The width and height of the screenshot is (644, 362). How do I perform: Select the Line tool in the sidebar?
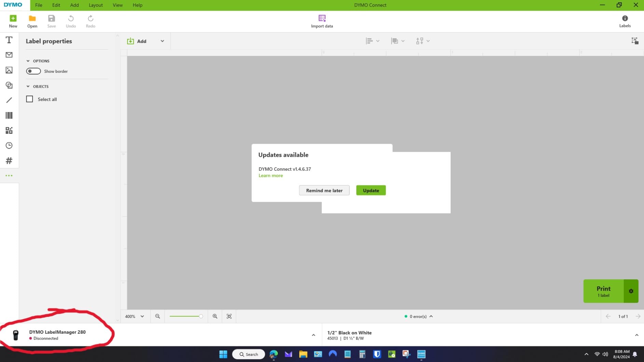coord(9,100)
